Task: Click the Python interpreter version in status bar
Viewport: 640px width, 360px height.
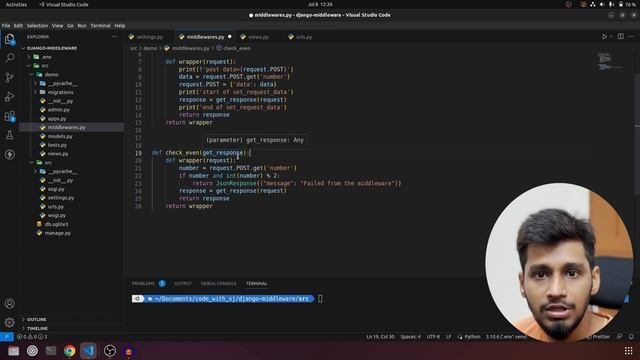Action: coord(506,337)
